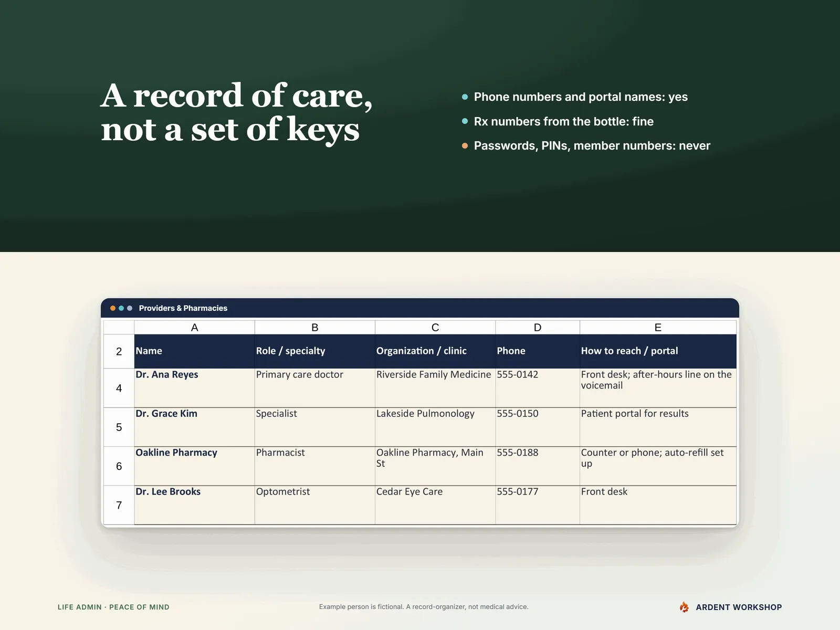Click the 'Organization / clinic' header cell
840x630 pixels.
pos(435,351)
